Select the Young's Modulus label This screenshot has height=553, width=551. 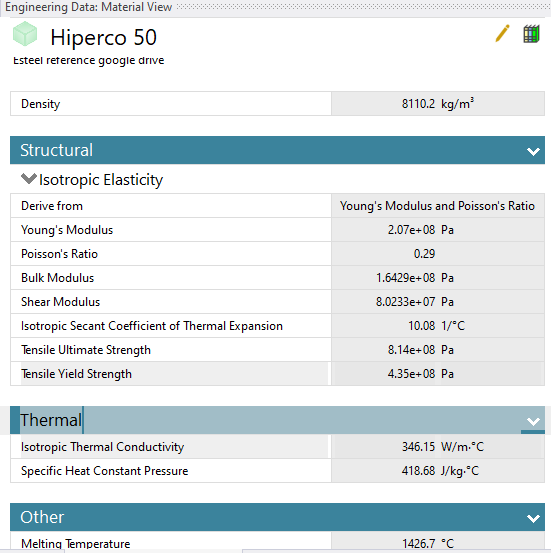click(x=67, y=230)
